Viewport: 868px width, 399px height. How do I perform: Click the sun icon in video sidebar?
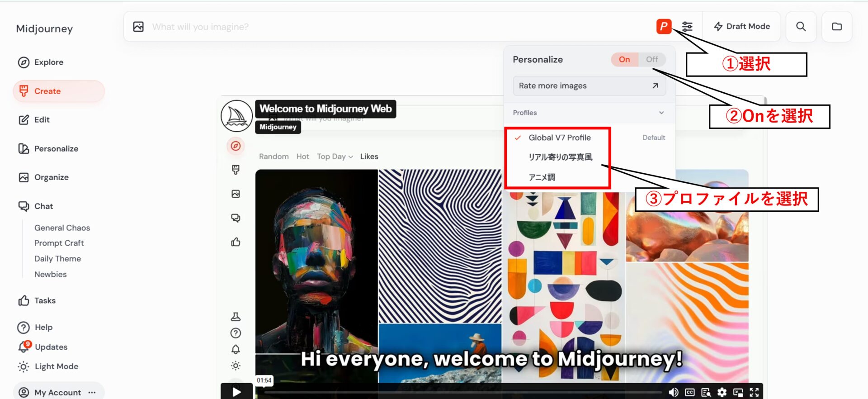(x=236, y=366)
